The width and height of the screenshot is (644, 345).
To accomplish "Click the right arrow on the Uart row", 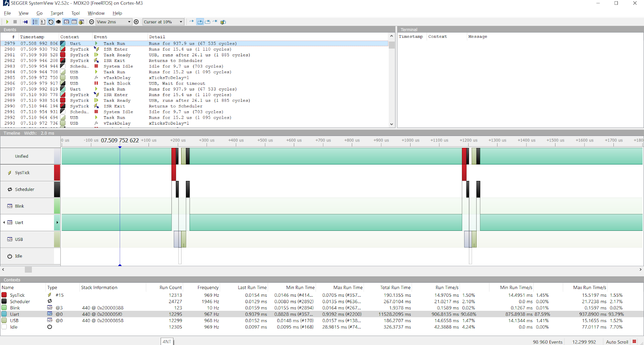I will [57, 222].
